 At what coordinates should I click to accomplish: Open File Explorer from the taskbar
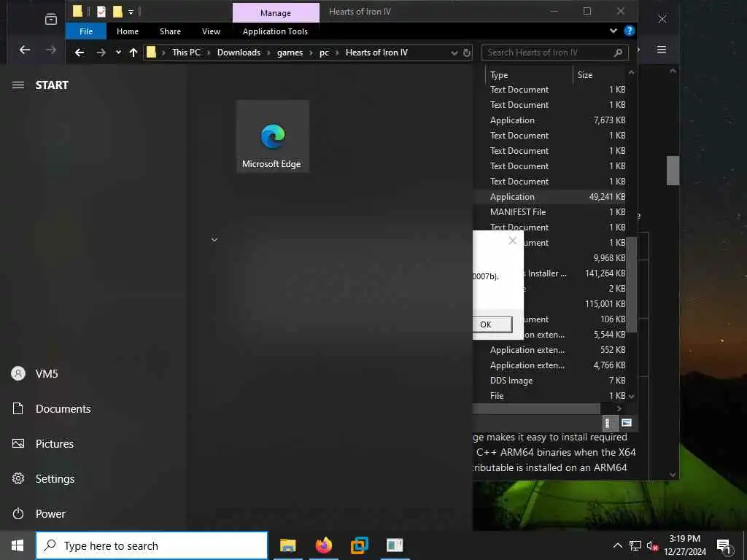[287, 545]
